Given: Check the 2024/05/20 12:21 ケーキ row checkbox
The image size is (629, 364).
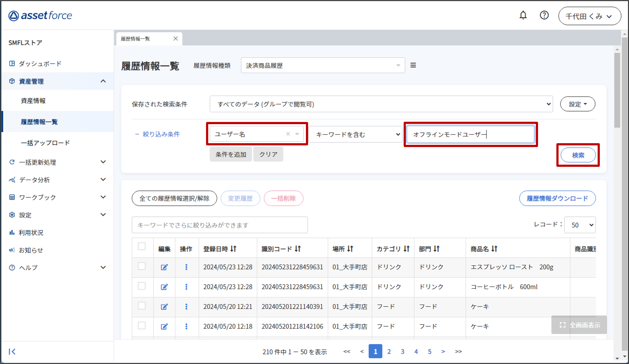Looking at the screenshot, I should click(142, 306).
